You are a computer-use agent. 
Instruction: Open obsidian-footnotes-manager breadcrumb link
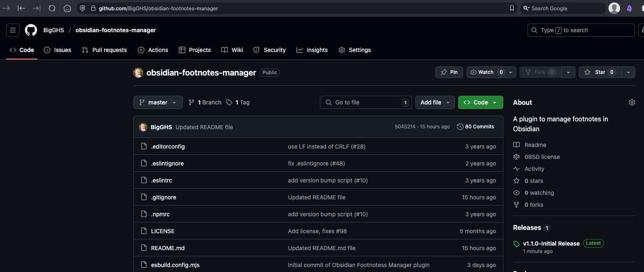pos(116,30)
